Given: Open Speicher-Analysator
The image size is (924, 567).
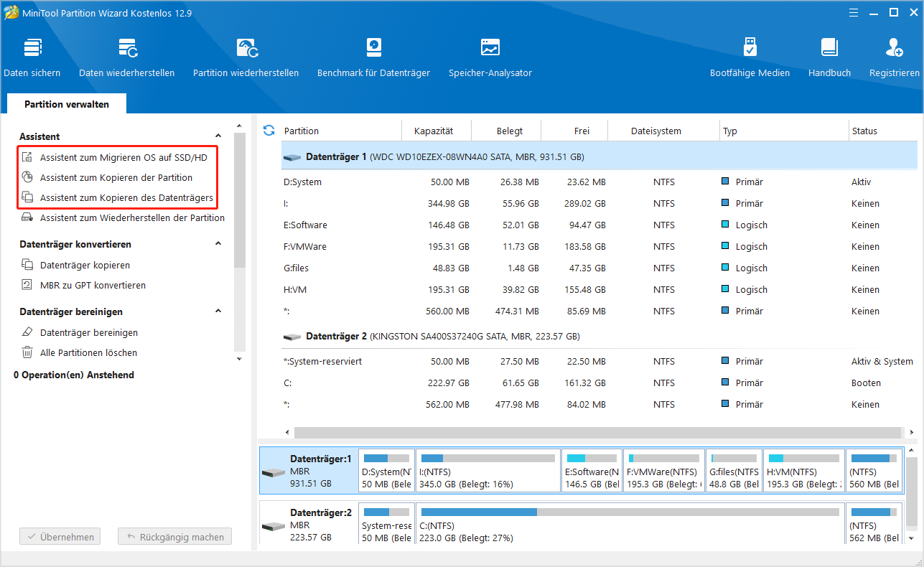Looking at the screenshot, I should (x=490, y=57).
